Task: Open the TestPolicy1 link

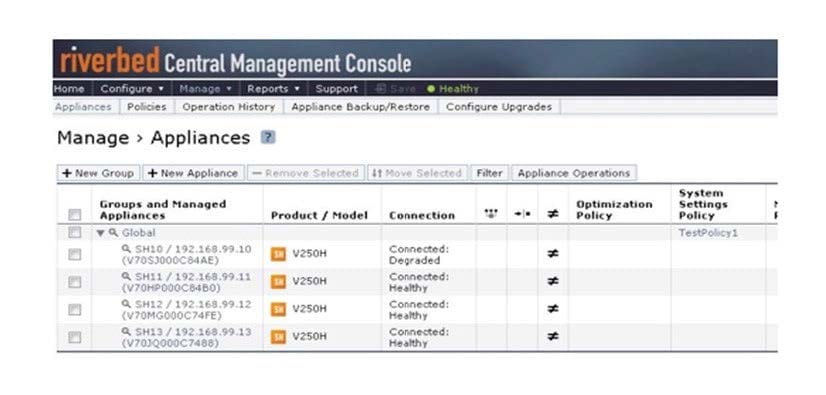Action: (x=708, y=233)
